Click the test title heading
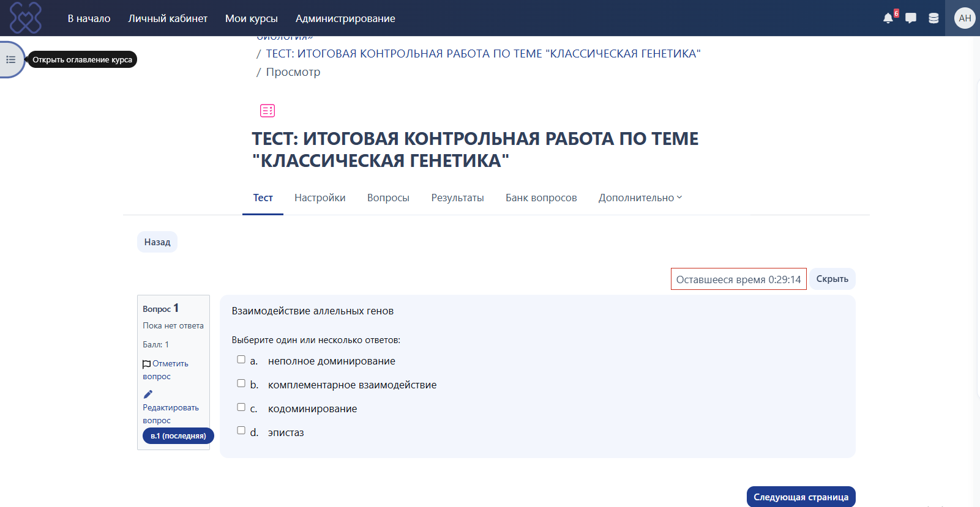The image size is (980, 507). [x=475, y=149]
